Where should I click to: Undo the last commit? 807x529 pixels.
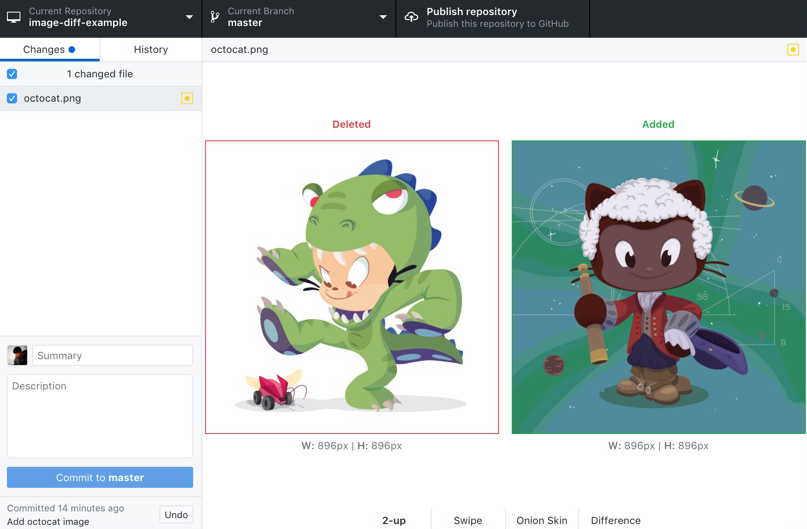tap(176, 515)
